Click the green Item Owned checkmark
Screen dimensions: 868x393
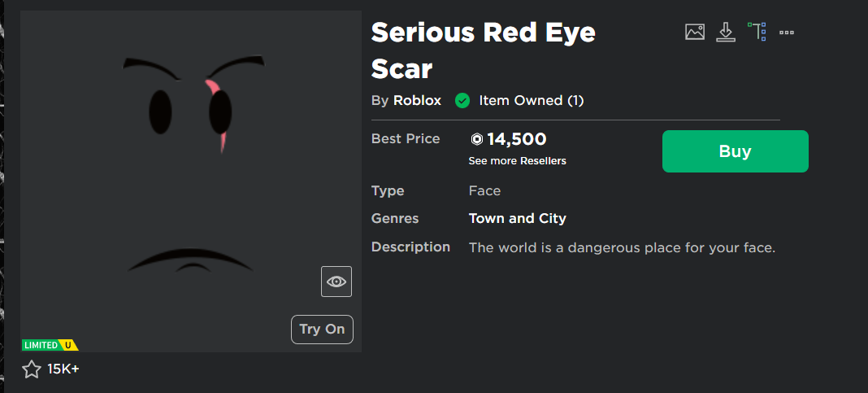[462, 101]
